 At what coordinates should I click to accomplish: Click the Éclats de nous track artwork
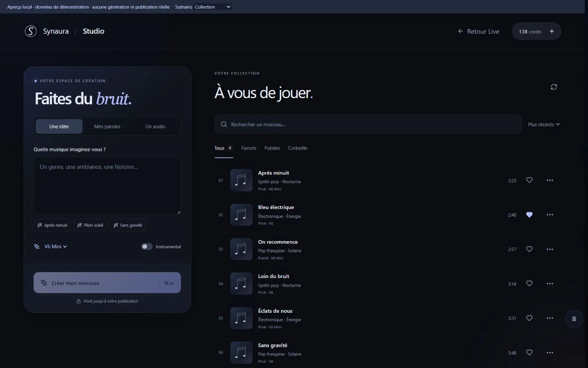[x=241, y=318]
